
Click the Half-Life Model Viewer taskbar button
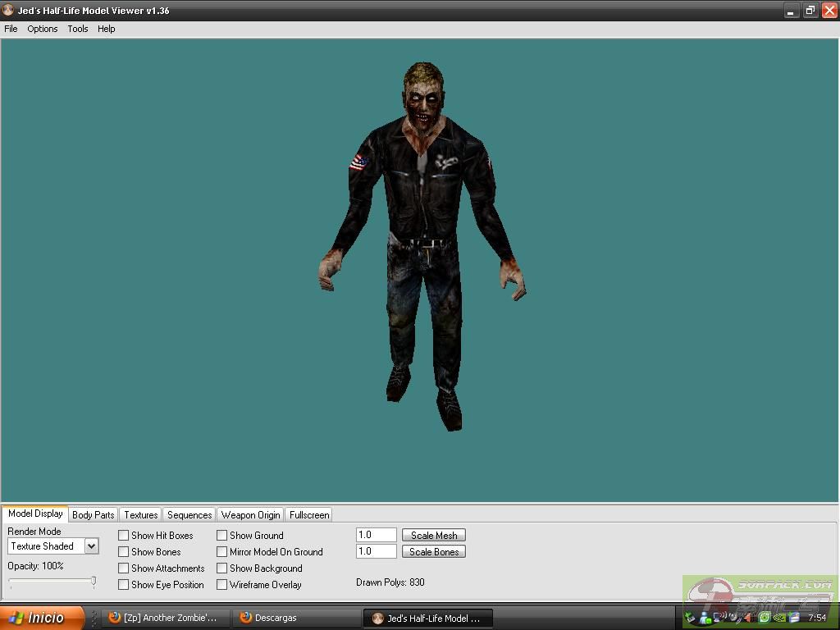click(x=427, y=618)
